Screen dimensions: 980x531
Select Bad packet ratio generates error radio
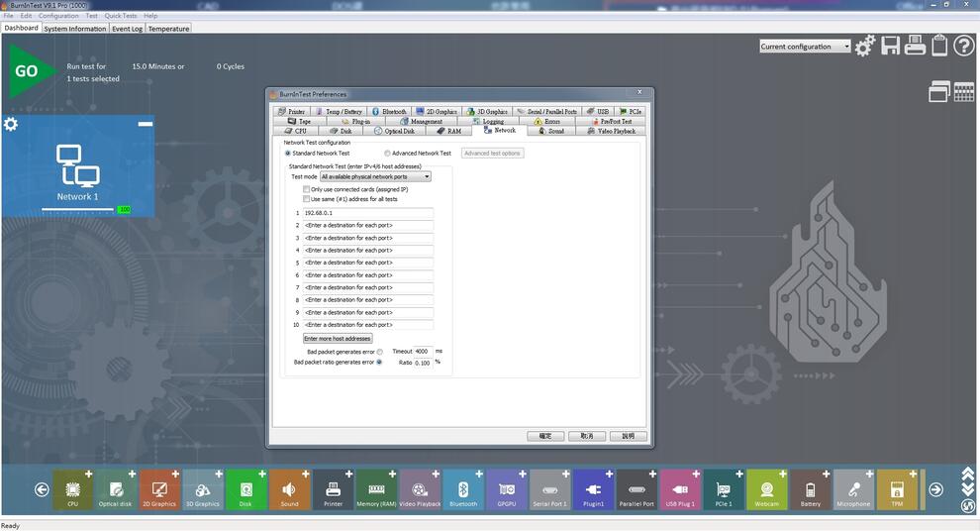(x=379, y=363)
